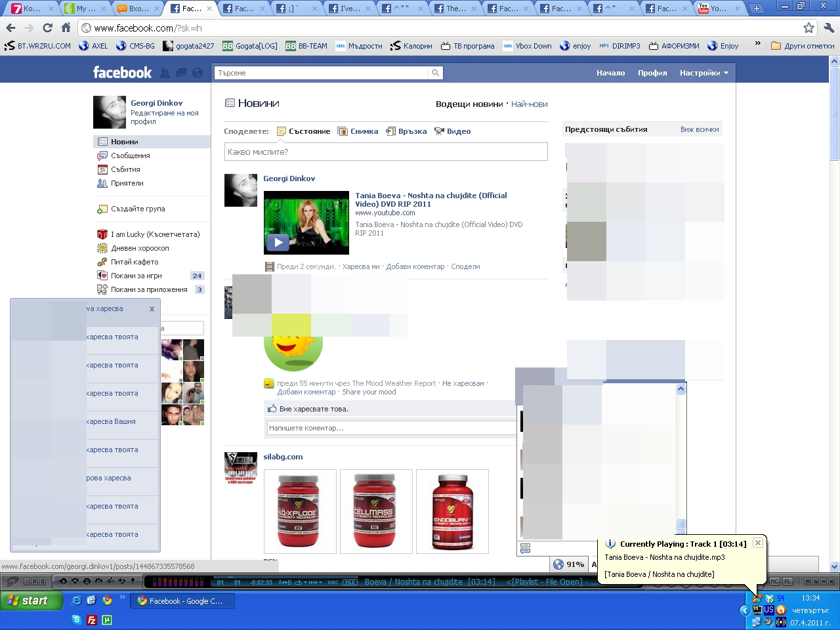Switch the feed to Най-нови
The height and width of the screenshot is (630, 840).
click(x=529, y=104)
